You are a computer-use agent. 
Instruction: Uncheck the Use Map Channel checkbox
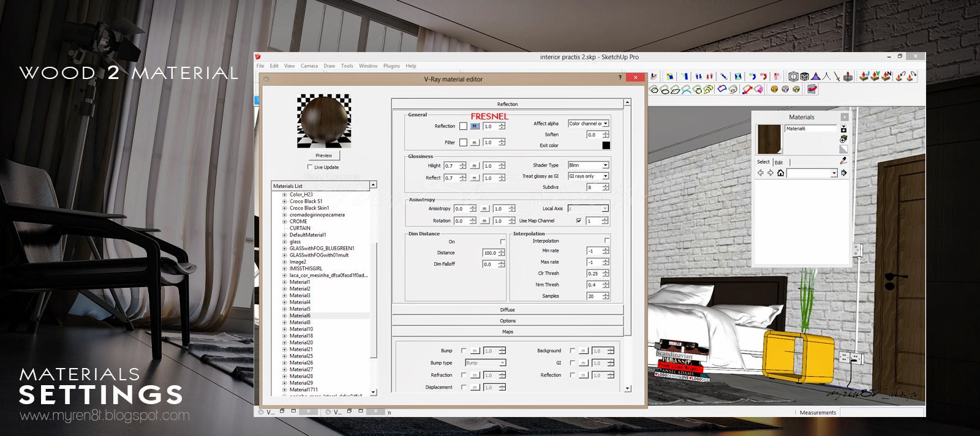coord(578,220)
